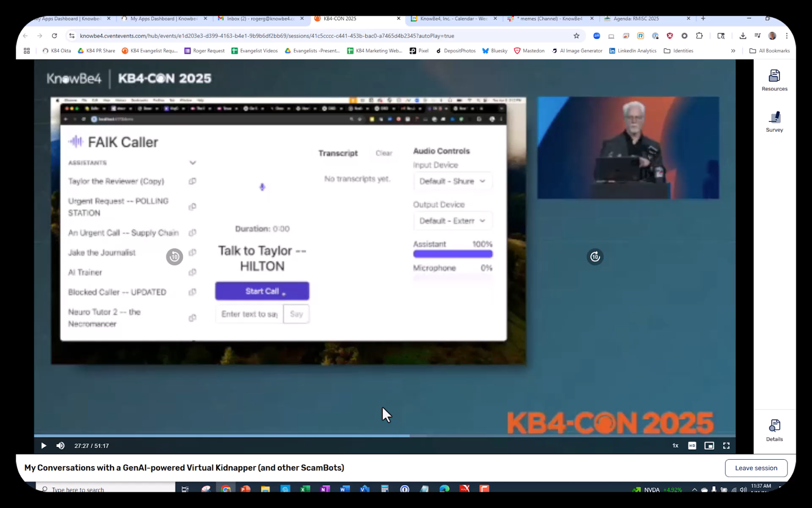Screen dimensions: 812x508
Task: Play the session video
Action: pos(44,446)
